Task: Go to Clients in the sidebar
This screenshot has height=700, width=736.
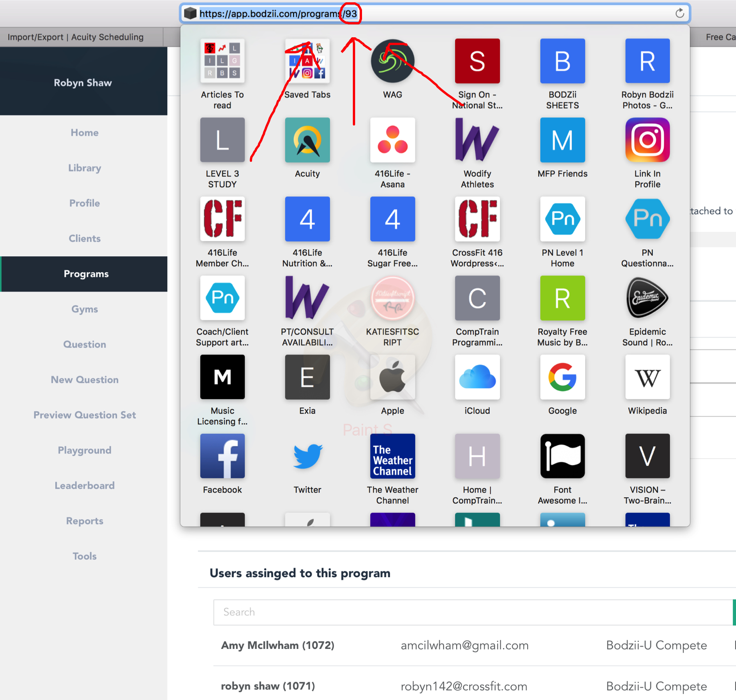Action: (85, 238)
